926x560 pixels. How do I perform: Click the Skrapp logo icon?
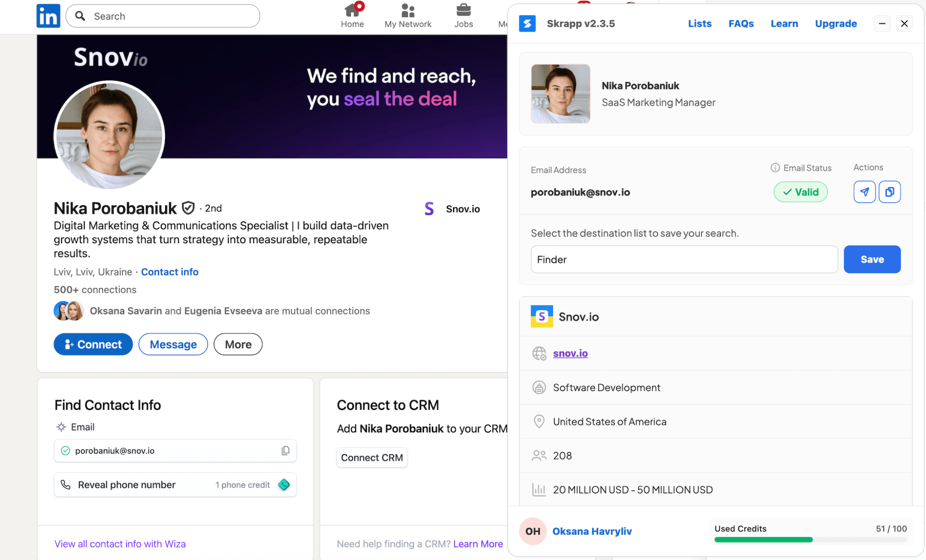[x=527, y=24]
